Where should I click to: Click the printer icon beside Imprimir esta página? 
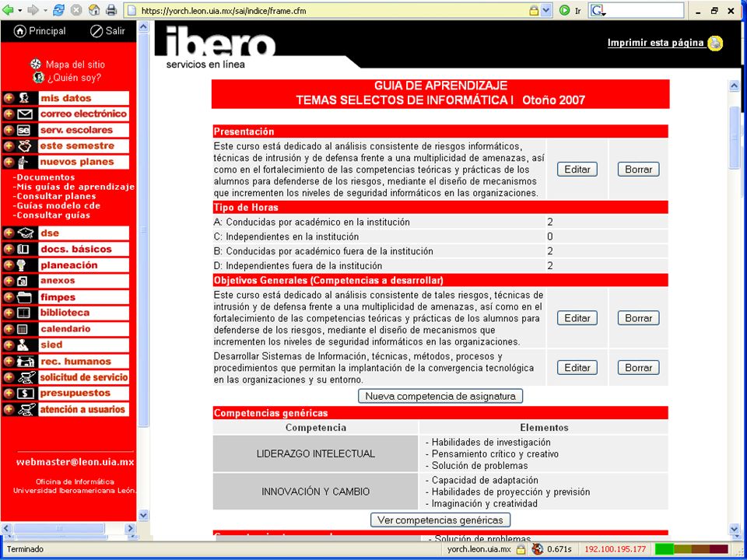coord(715,43)
